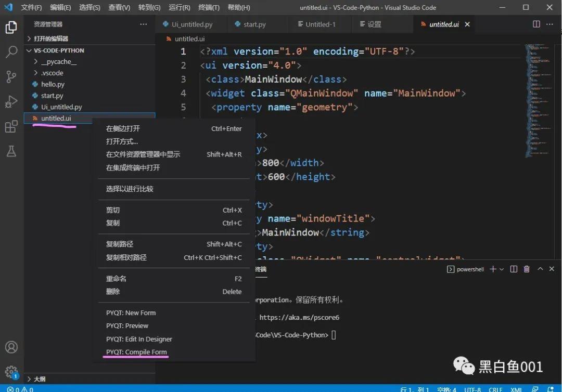The height and width of the screenshot is (392, 562).
Task: Click CRLF in the status bar
Action: click(495, 389)
